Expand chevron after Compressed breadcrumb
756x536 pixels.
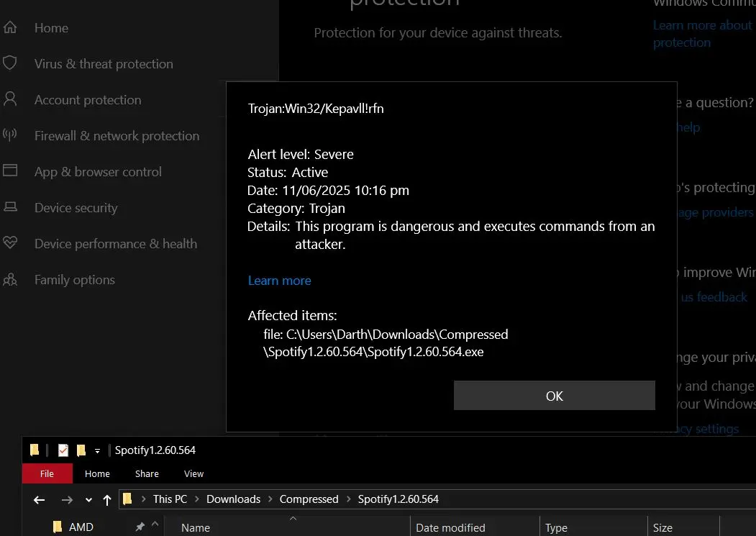349,499
